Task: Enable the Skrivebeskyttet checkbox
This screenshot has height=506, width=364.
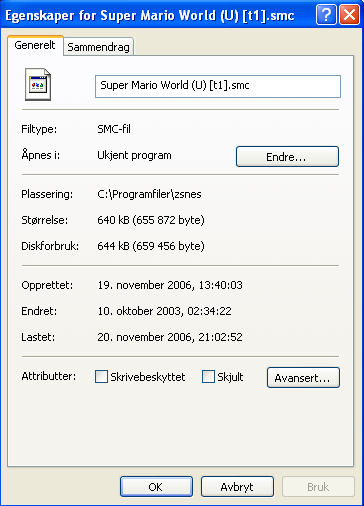Action: [101, 377]
